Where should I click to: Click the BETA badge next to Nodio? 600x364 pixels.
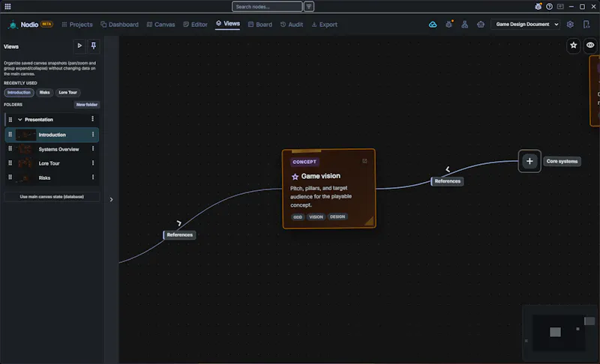coord(46,24)
